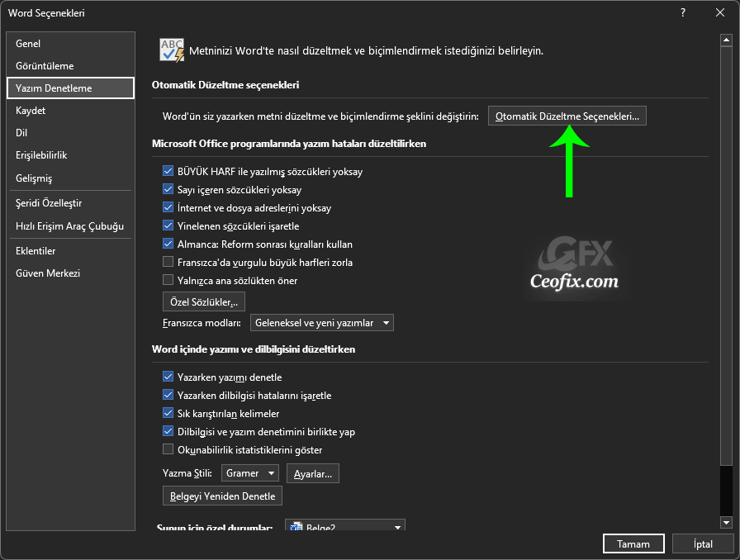
Task: Click the help question mark icon
Action: (683, 12)
